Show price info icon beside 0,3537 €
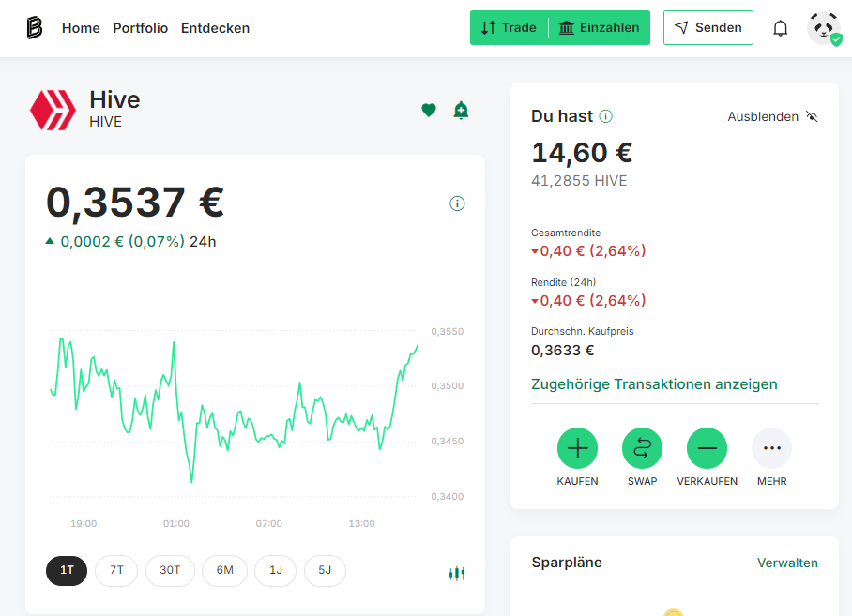852x616 pixels. click(457, 203)
